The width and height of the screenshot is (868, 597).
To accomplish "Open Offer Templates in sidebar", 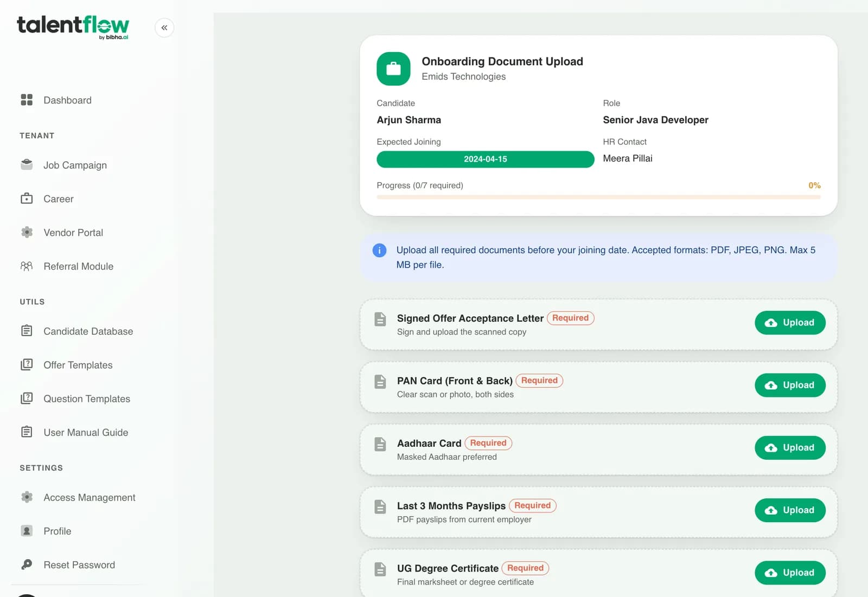I will point(78,365).
